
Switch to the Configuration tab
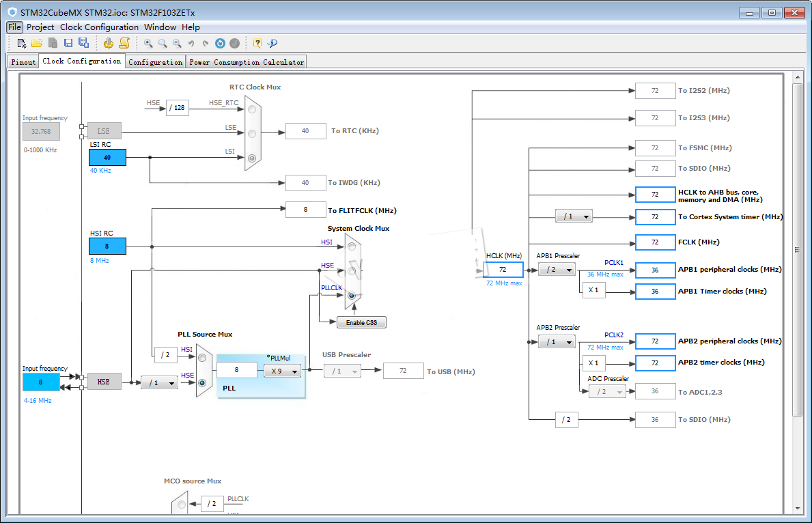[155, 61]
